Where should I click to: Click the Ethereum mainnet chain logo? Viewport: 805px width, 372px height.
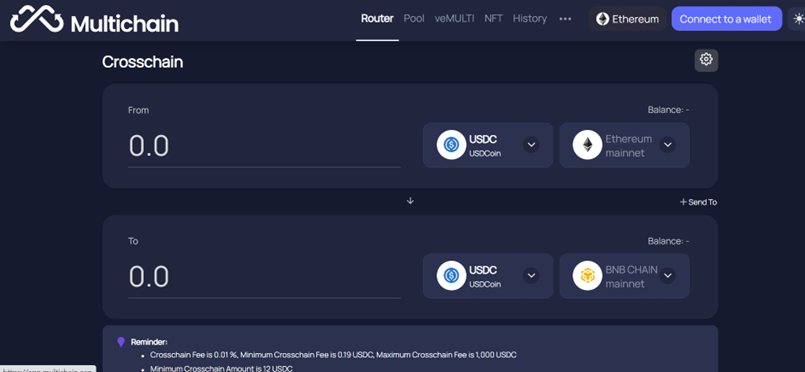click(x=587, y=145)
